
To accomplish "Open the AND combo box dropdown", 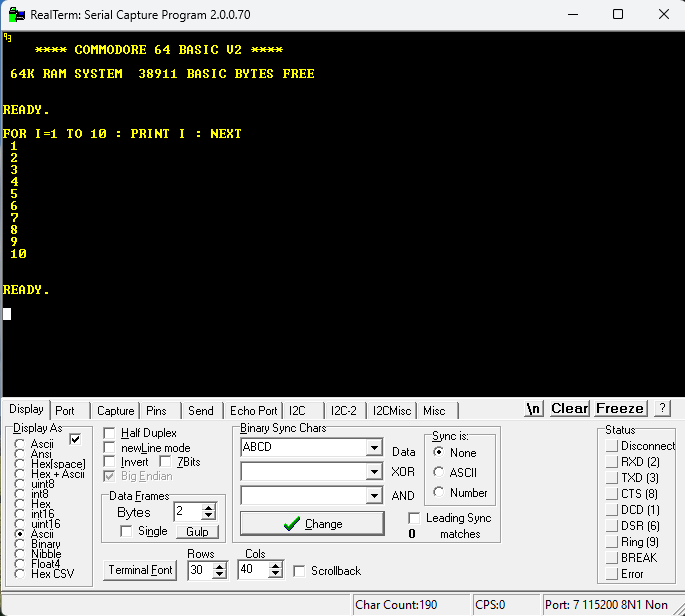I will pyautogui.click(x=374, y=495).
